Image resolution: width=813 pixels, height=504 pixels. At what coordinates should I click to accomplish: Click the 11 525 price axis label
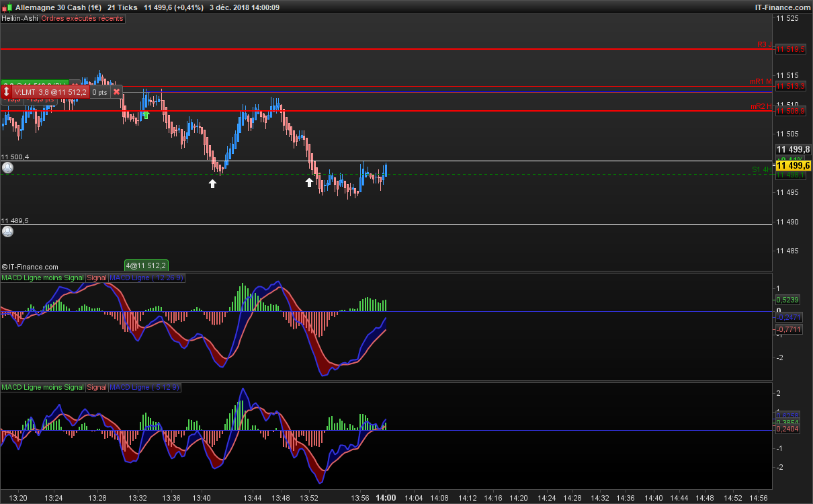point(787,18)
